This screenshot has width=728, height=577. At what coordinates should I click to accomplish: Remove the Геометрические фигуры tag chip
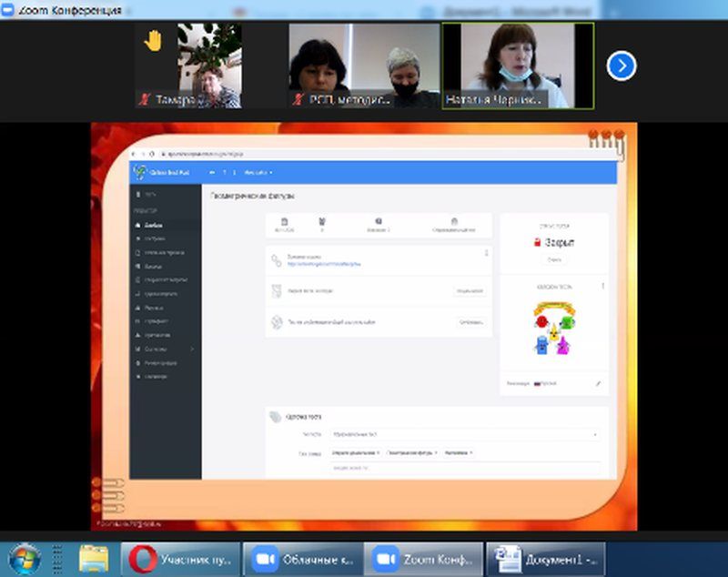click(436, 452)
